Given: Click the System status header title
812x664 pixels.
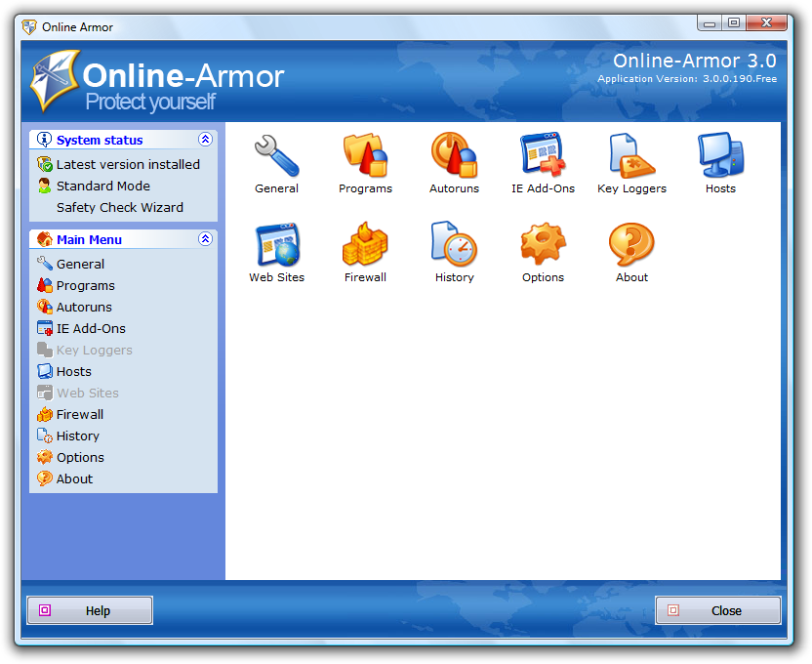Looking at the screenshot, I should click(100, 140).
